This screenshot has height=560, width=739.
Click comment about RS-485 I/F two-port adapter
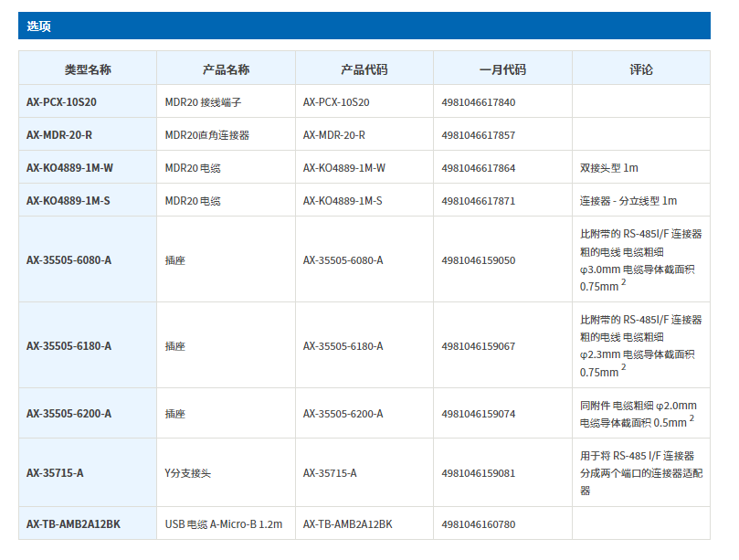click(x=641, y=473)
